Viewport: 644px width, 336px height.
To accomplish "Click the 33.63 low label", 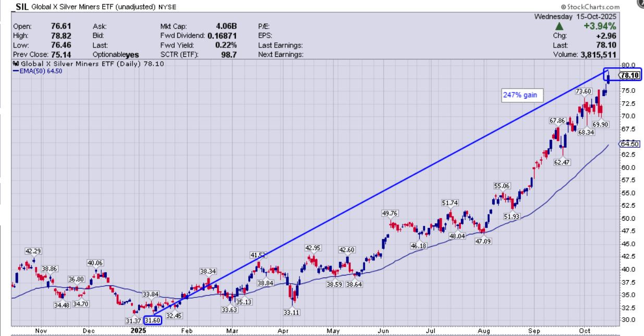I will click(x=230, y=309).
